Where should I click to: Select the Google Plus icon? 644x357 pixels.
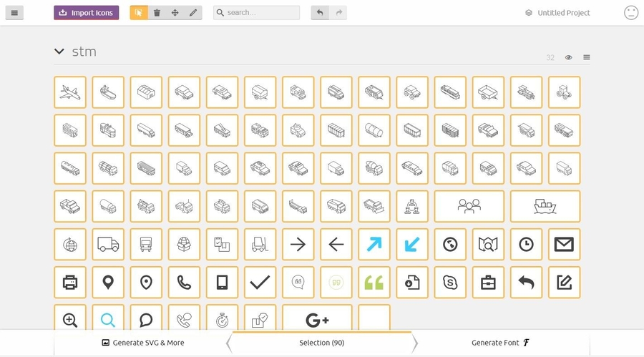pos(317,320)
